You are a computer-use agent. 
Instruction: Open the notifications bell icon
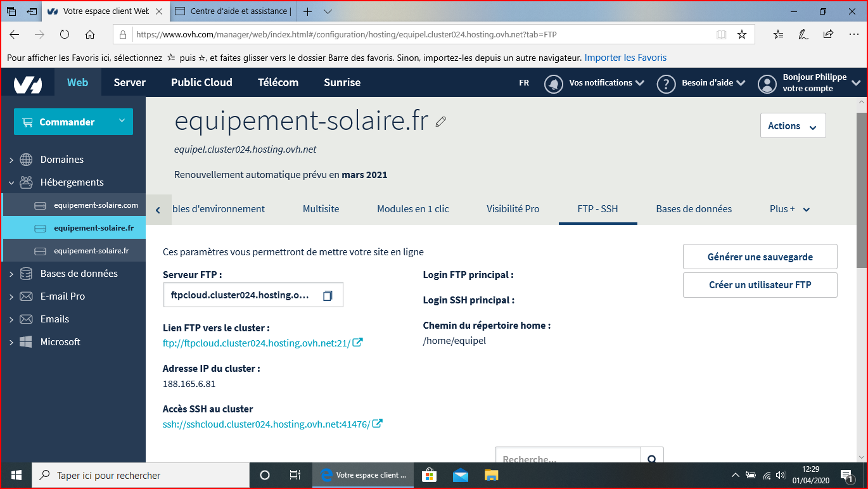coord(554,84)
